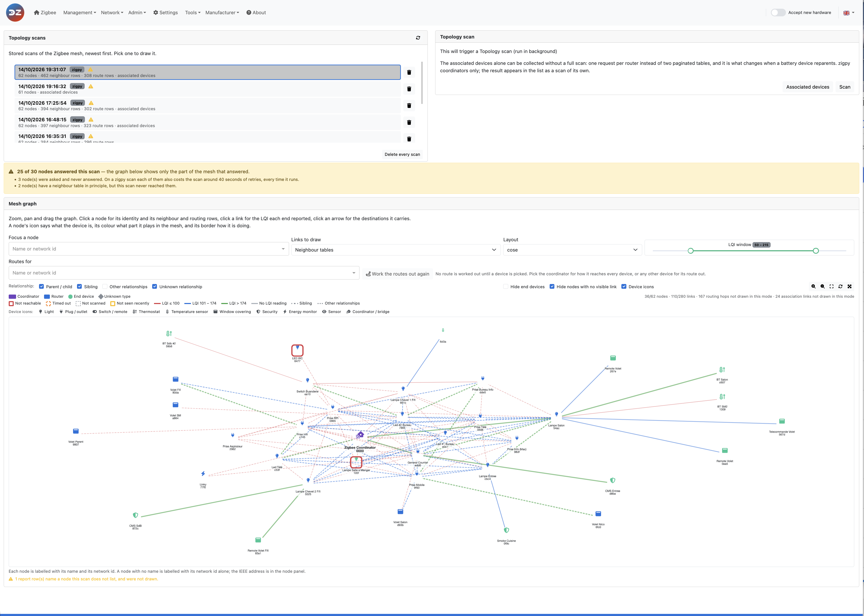Select the Telecommande Volet 567d node
Image resolution: width=864 pixels, height=616 pixels.
[x=782, y=421]
